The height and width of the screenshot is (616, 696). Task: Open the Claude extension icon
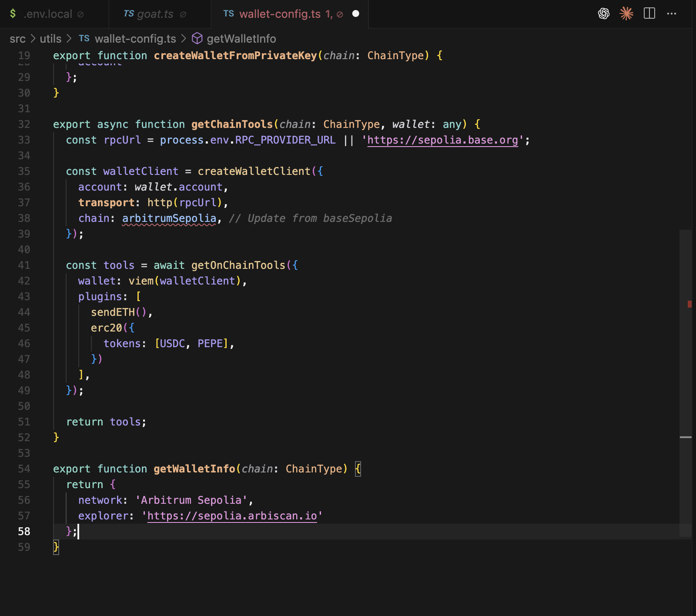pyautogui.click(x=626, y=13)
